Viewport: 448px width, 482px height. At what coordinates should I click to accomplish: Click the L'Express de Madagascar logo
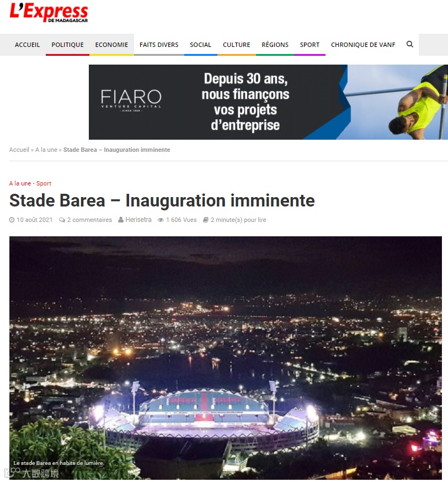49,13
